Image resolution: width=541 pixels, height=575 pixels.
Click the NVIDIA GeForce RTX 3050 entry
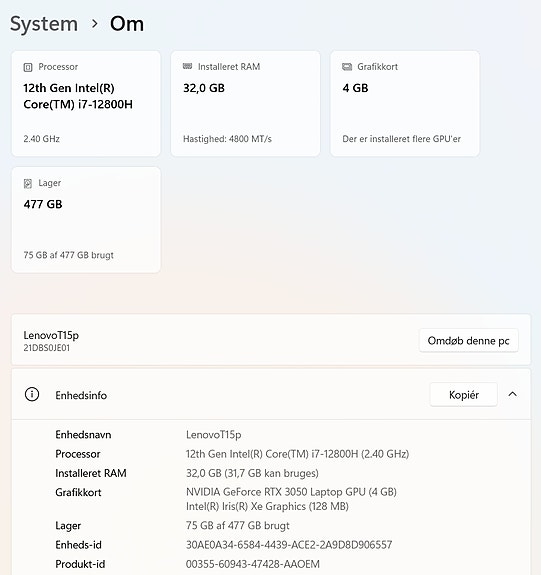(x=291, y=492)
